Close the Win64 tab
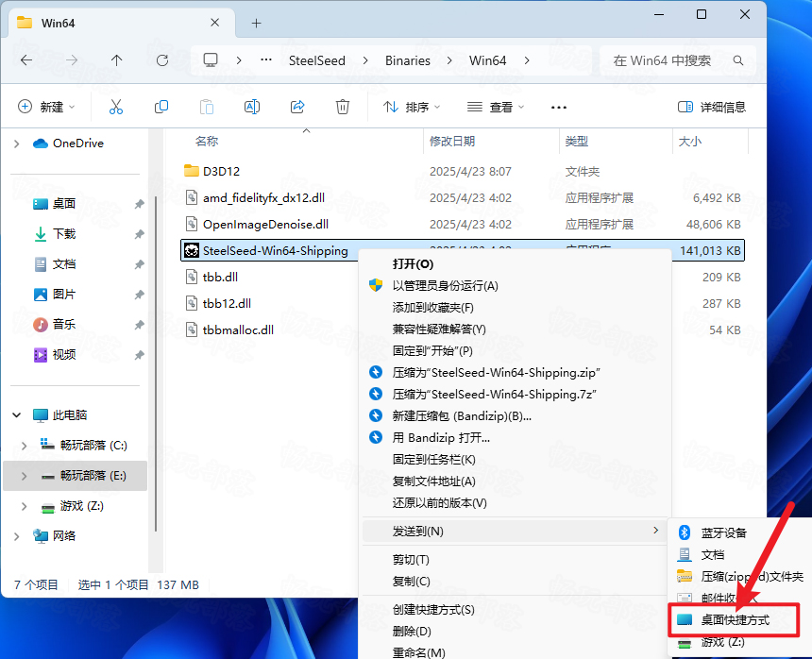This screenshot has width=812, height=659. coord(215,23)
